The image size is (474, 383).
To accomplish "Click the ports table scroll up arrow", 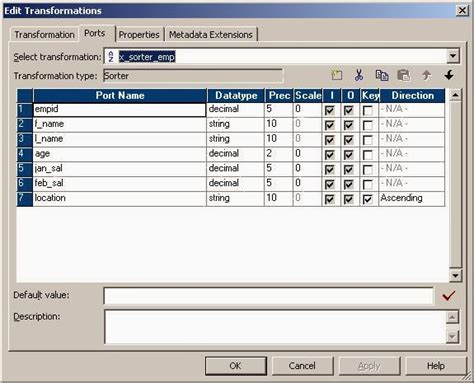I will [x=455, y=95].
